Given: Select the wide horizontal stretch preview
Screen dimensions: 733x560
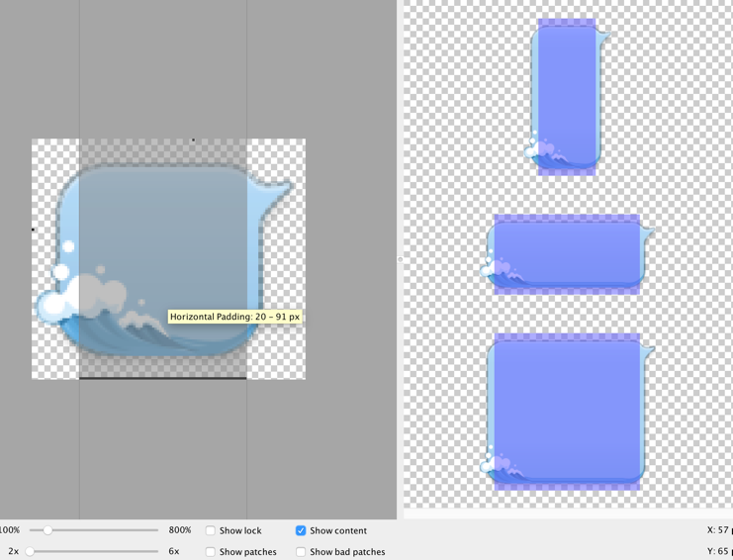Looking at the screenshot, I should click(x=567, y=254).
